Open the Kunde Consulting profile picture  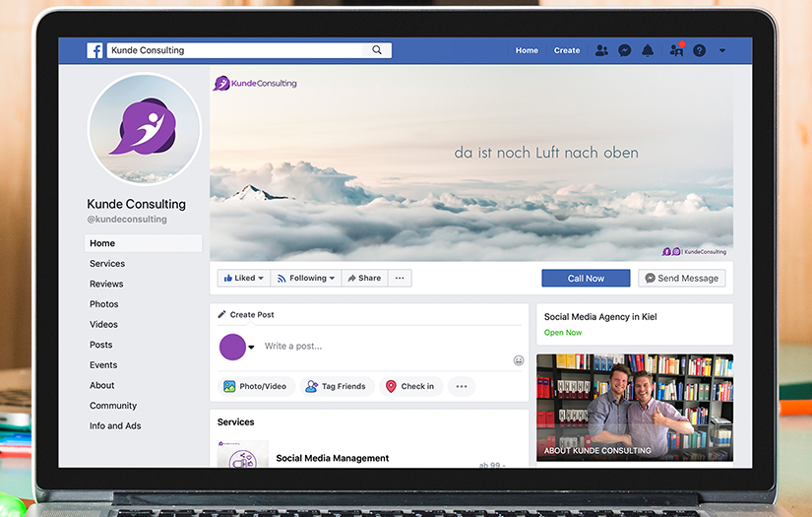coord(145,129)
